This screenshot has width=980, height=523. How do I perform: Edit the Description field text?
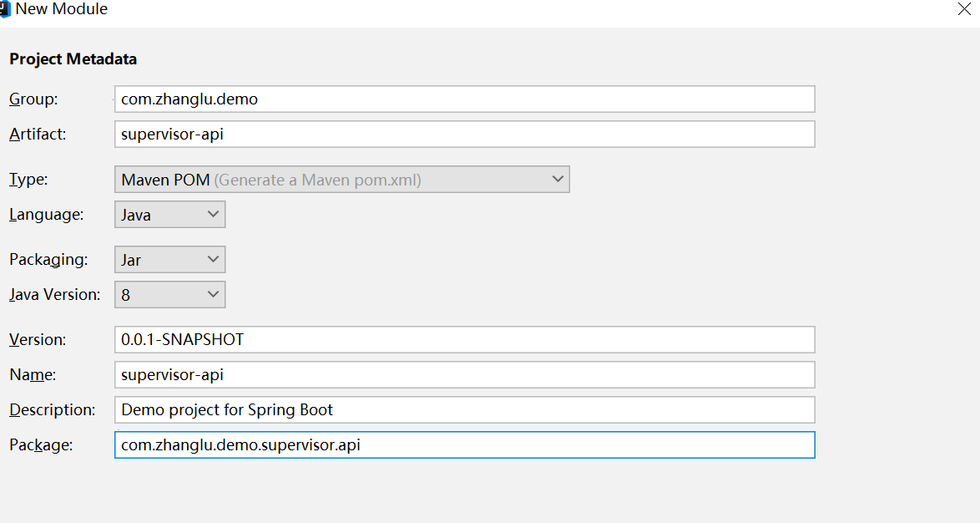pos(464,409)
